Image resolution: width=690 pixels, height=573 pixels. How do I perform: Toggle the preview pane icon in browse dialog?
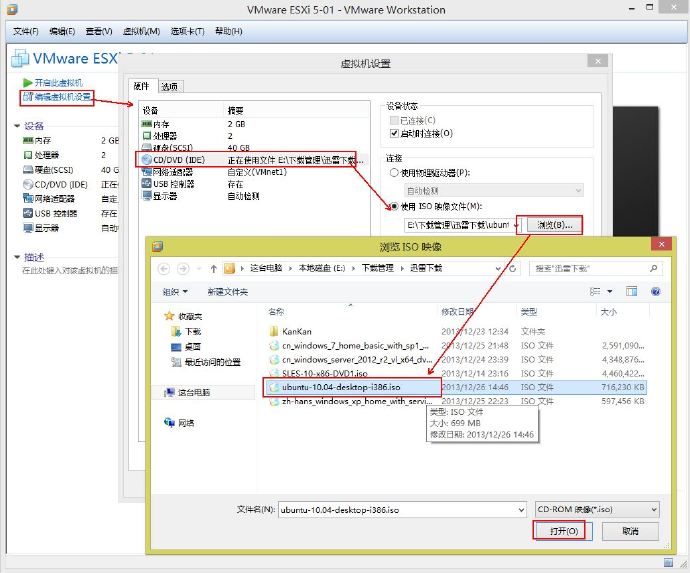631,291
